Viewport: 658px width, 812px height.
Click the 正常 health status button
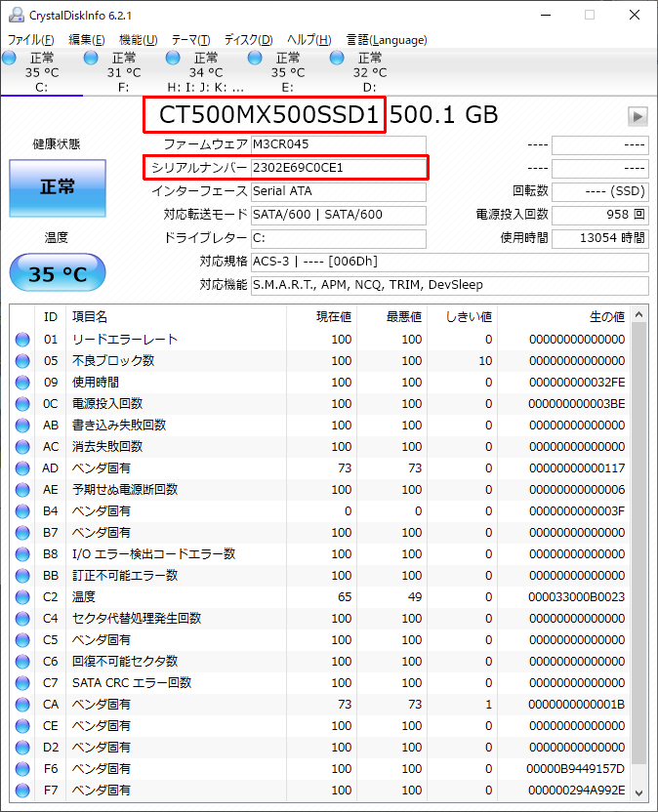58,188
